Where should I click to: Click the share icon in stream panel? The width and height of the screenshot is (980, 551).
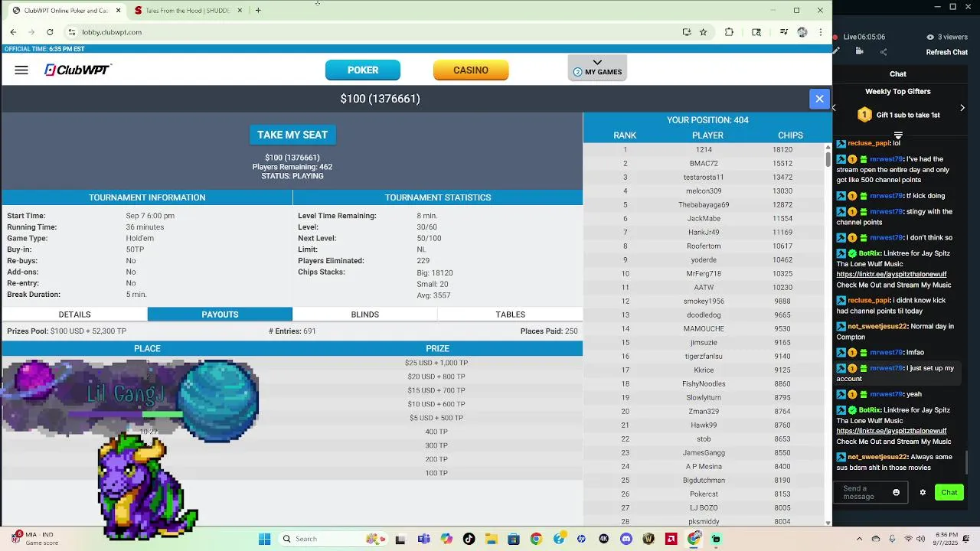pos(884,52)
